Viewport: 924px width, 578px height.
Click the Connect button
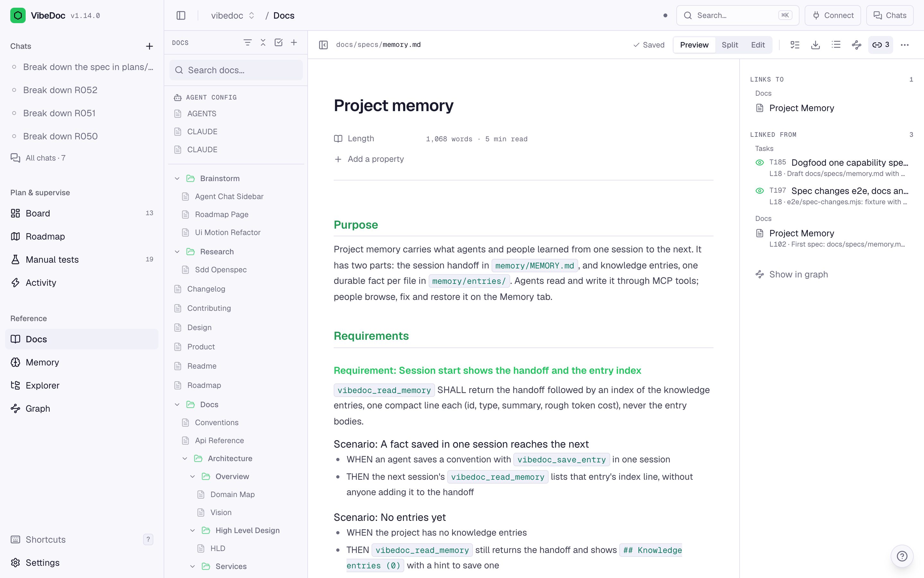[x=833, y=15]
